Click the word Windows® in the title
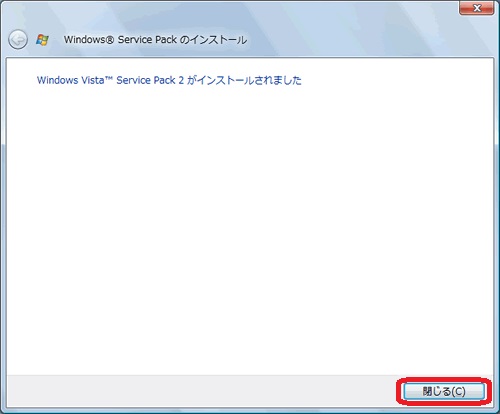Viewport: 500px width, 414px height. coord(89,40)
